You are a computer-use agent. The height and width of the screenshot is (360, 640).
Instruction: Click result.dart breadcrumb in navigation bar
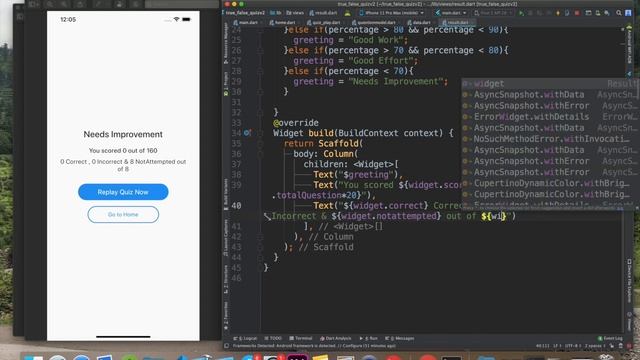pyautogui.click(x=323, y=13)
